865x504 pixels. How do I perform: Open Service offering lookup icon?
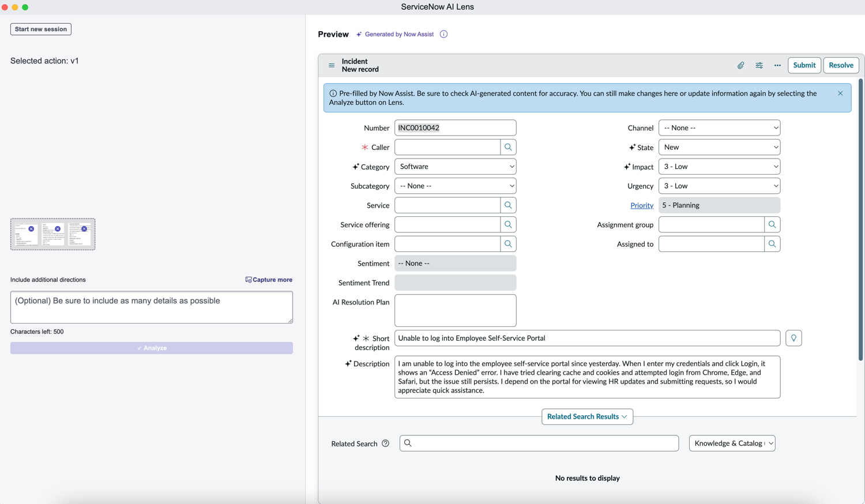(x=508, y=224)
